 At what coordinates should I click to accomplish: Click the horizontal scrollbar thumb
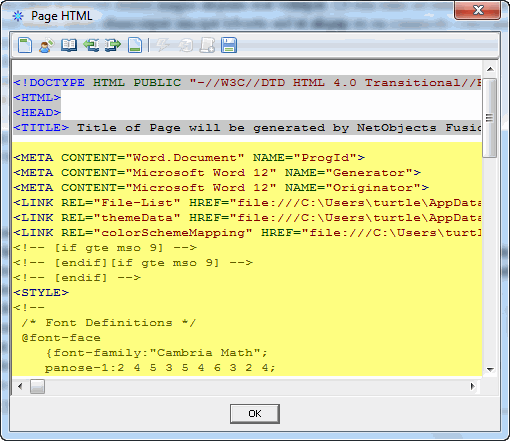pos(37,387)
